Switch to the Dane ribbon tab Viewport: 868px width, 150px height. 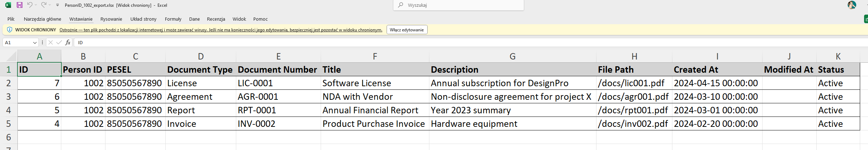194,19
